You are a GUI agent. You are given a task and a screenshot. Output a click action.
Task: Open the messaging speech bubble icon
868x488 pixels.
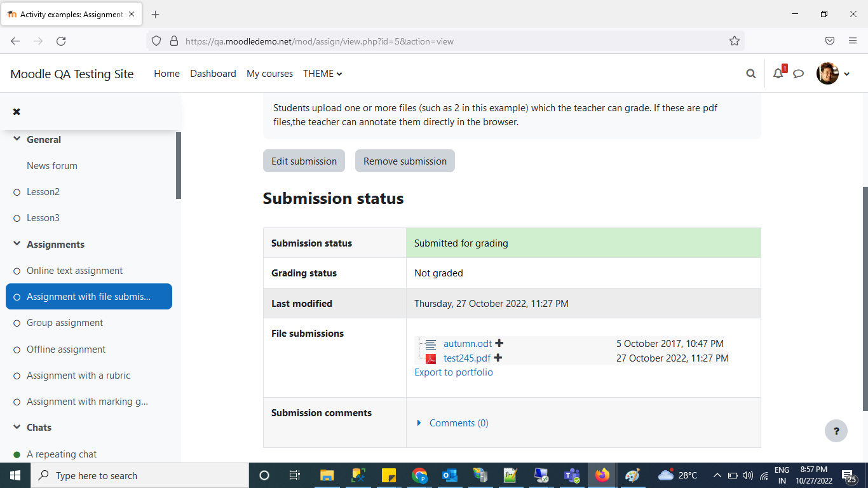click(x=799, y=74)
